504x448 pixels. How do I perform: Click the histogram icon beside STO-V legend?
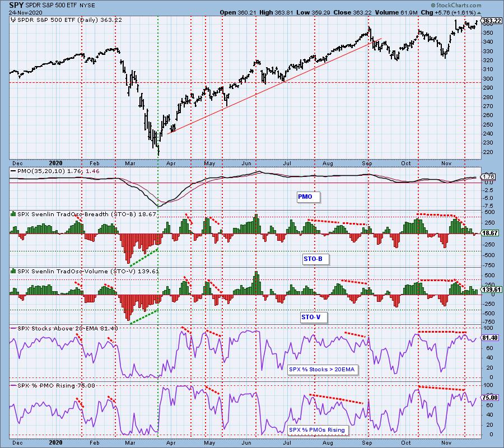coord(13,271)
